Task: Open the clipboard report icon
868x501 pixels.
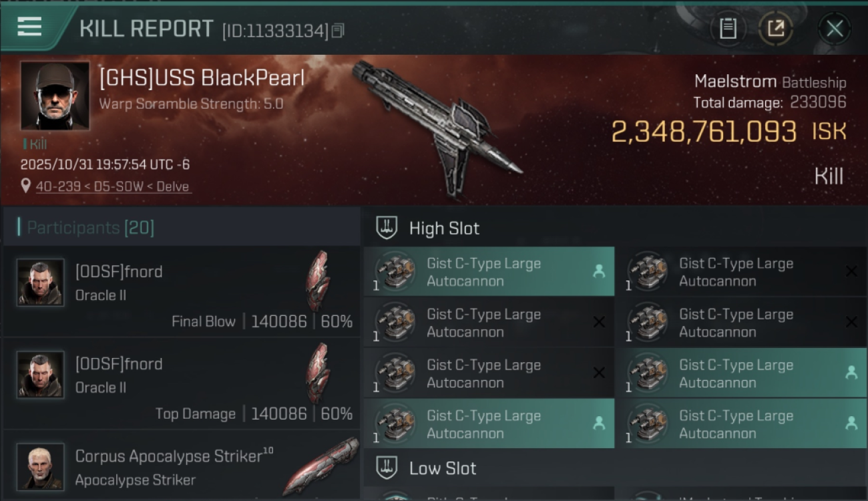Action: coord(728,29)
